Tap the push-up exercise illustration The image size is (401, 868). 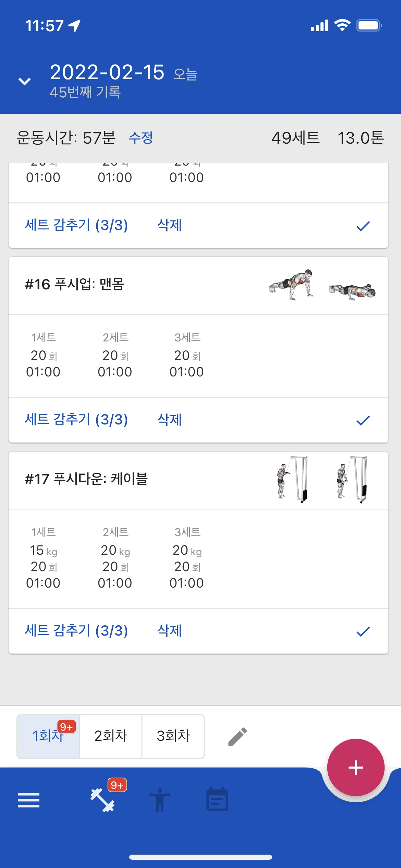pyautogui.click(x=322, y=285)
